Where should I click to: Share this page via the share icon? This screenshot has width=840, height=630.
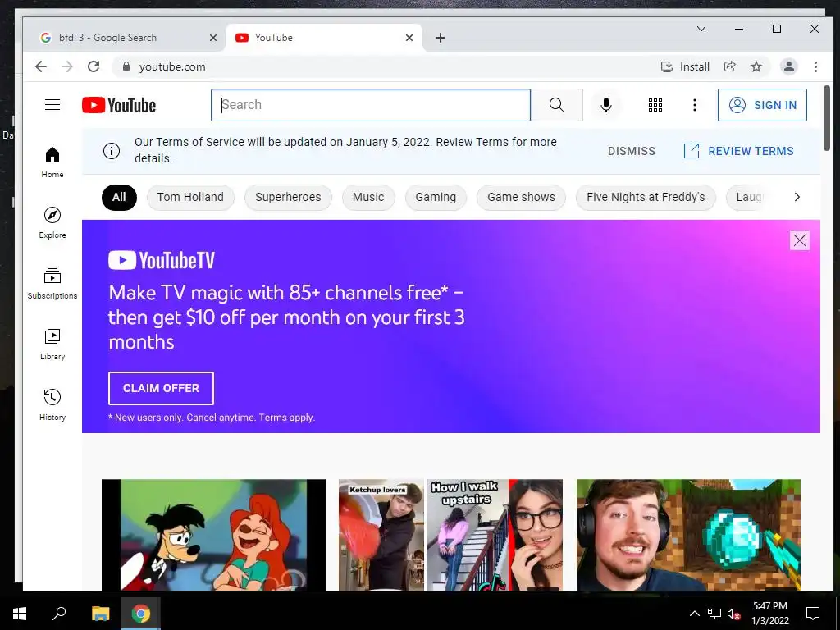(x=729, y=66)
